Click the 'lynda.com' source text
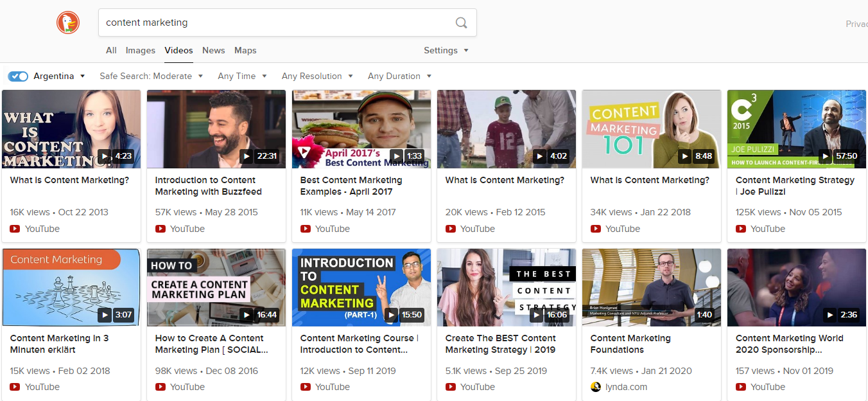Viewport: 868px width, 401px height. pyautogui.click(x=626, y=387)
